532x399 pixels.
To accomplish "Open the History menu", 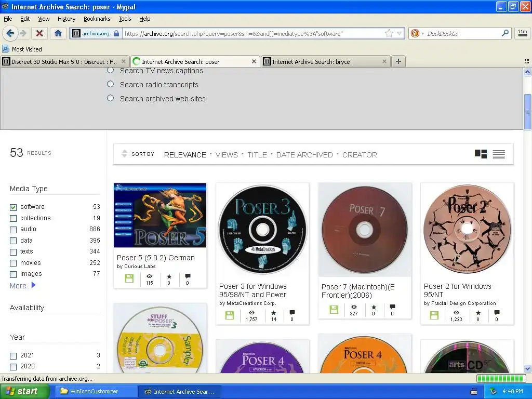I will click(x=66, y=19).
